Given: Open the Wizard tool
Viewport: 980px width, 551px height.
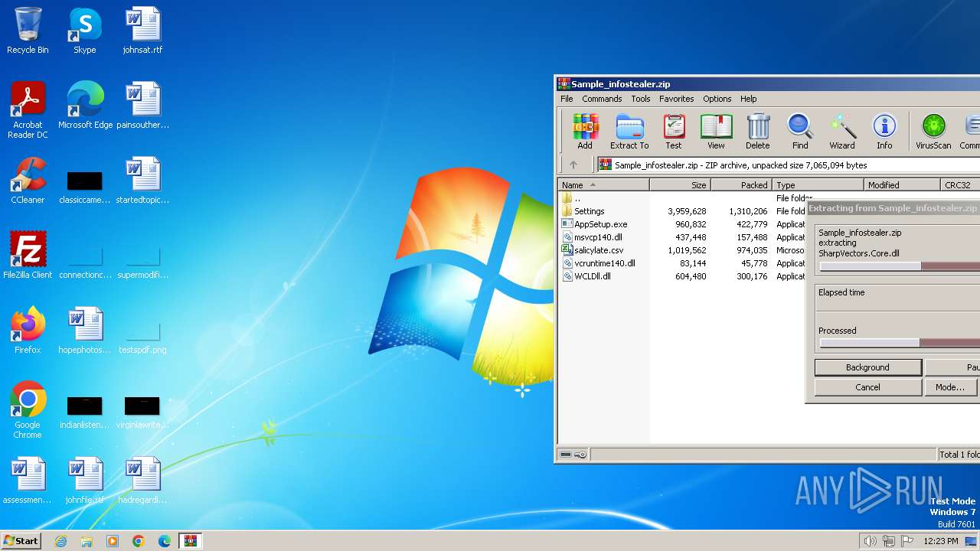Looking at the screenshot, I should coord(842,131).
